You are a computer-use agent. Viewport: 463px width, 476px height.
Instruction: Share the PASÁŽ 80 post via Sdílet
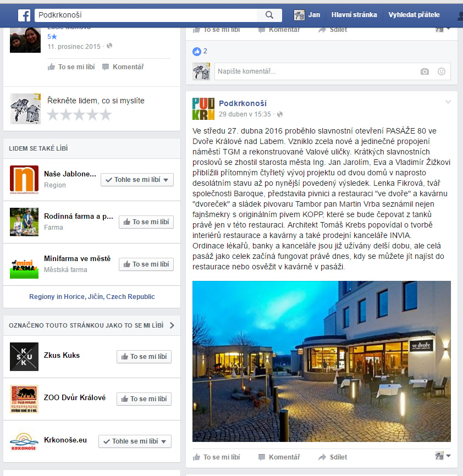333,457
